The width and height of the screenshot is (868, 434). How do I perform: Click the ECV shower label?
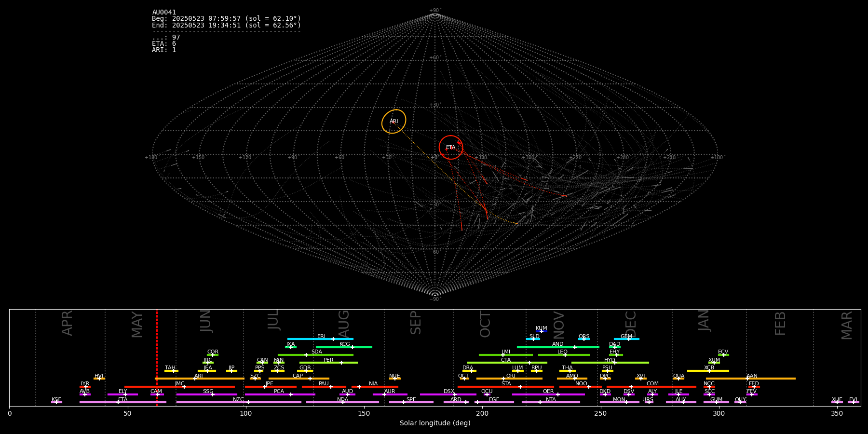723,352
